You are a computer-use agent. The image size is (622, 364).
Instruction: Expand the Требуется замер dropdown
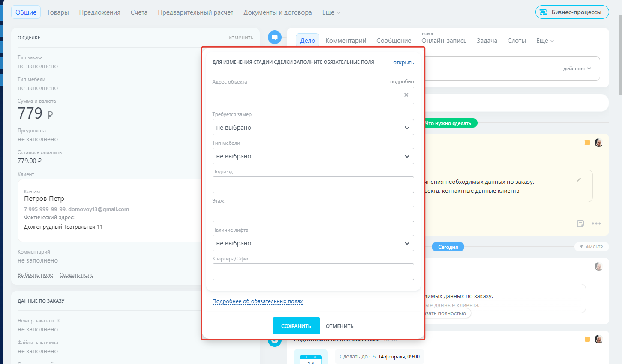[x=313, y=128]
